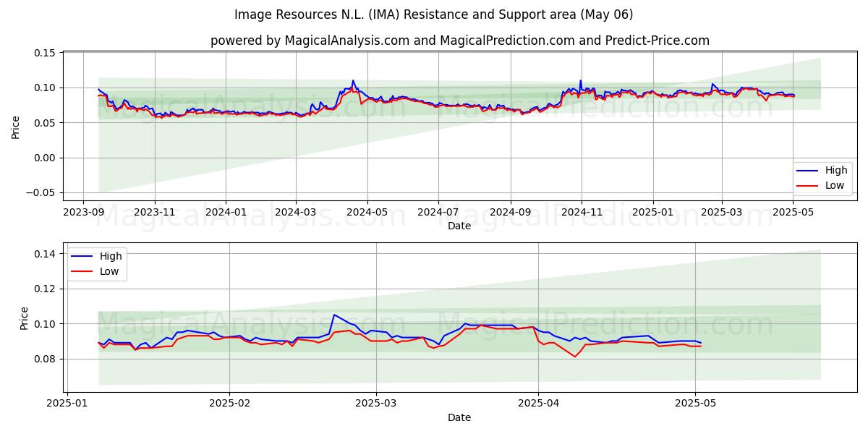
Task: Click the top chart x-axis label '2025-05'
Action: point(793,211)
